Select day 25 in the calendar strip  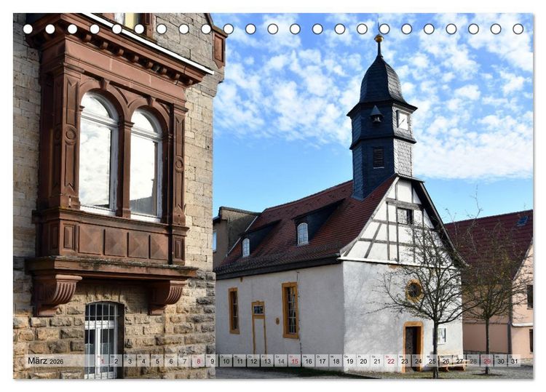click(432, 361)
